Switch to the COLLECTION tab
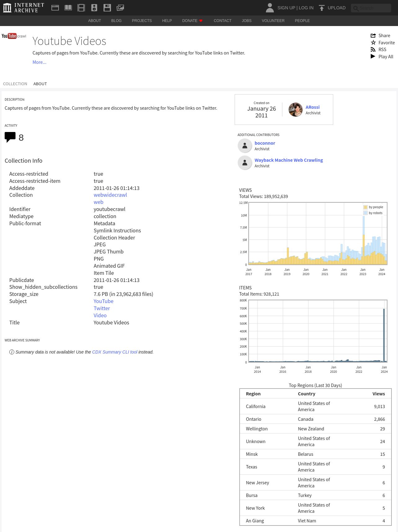 pos(15,84)
